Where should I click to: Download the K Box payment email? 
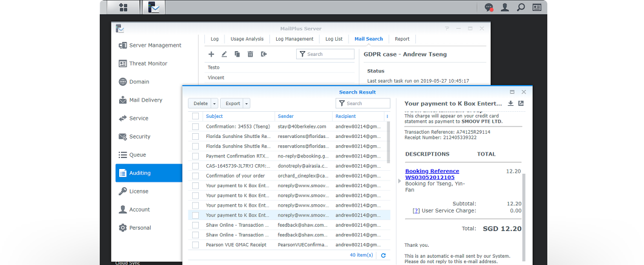pyautogui.click(x=511, y=103)
